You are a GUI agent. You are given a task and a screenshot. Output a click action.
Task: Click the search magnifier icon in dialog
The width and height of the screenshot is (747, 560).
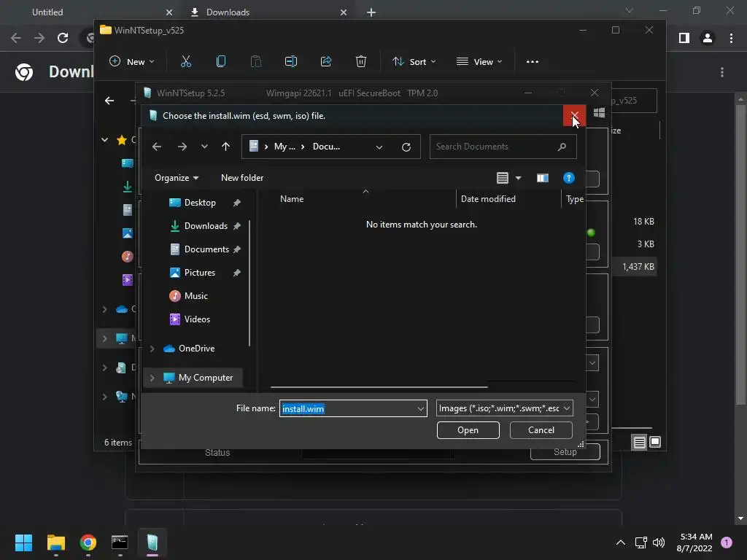click(x=562, y=147)
